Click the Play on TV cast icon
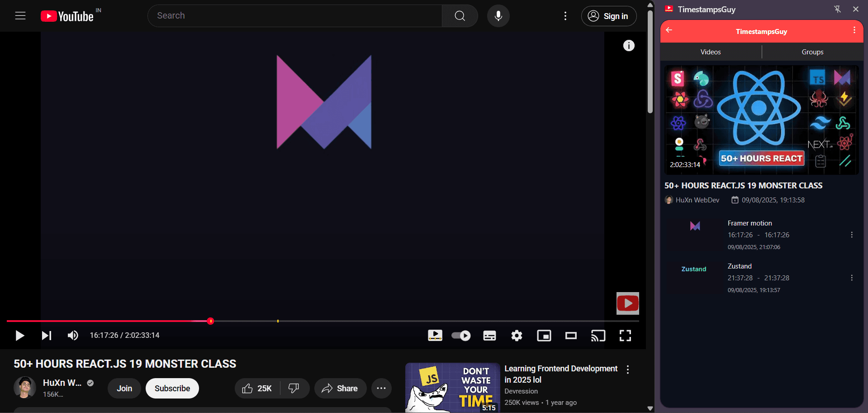This screenshot has width=868, height=413. [x=598, y=336]
